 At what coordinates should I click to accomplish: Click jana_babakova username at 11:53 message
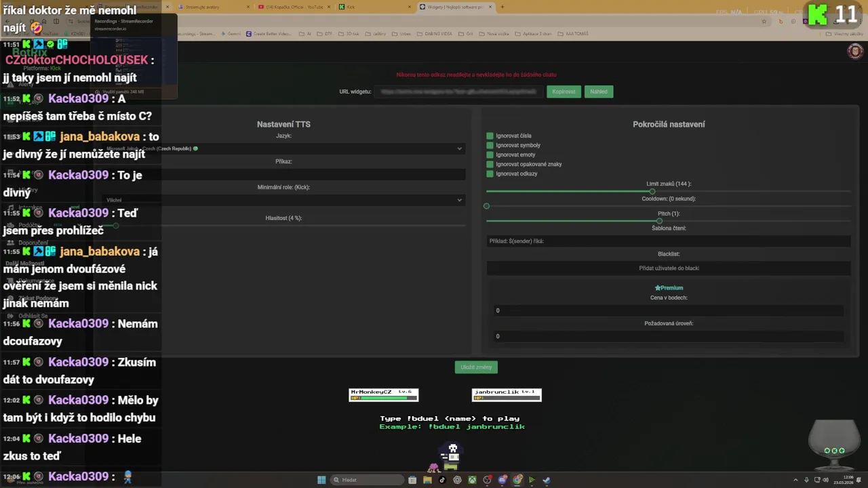tap(100, 136)
